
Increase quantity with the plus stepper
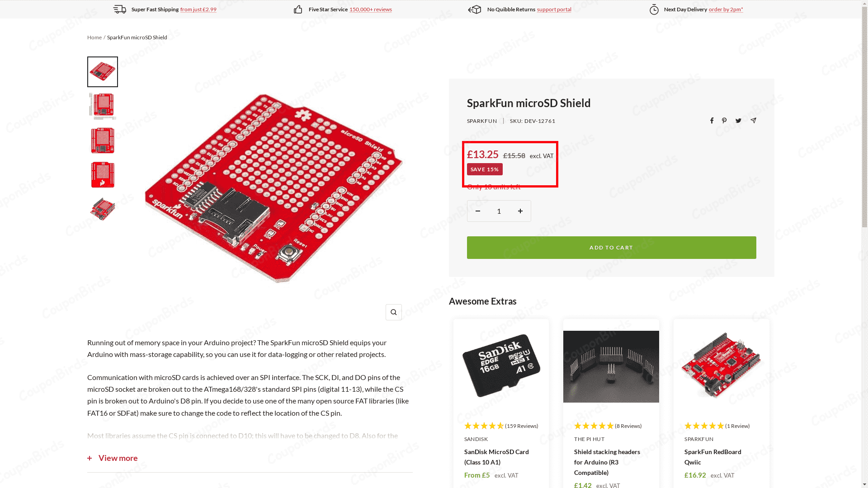(520, 211)
